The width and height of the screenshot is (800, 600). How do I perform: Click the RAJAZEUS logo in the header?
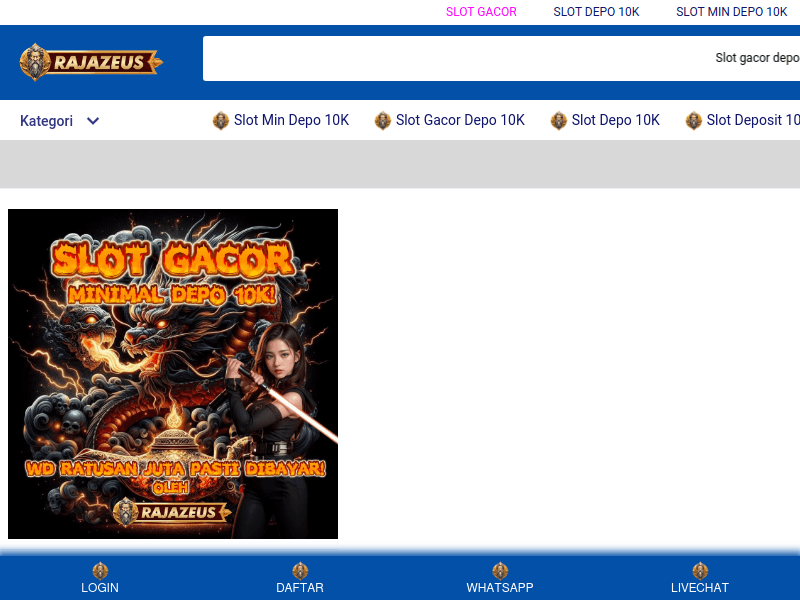click(x=91, y=62)
